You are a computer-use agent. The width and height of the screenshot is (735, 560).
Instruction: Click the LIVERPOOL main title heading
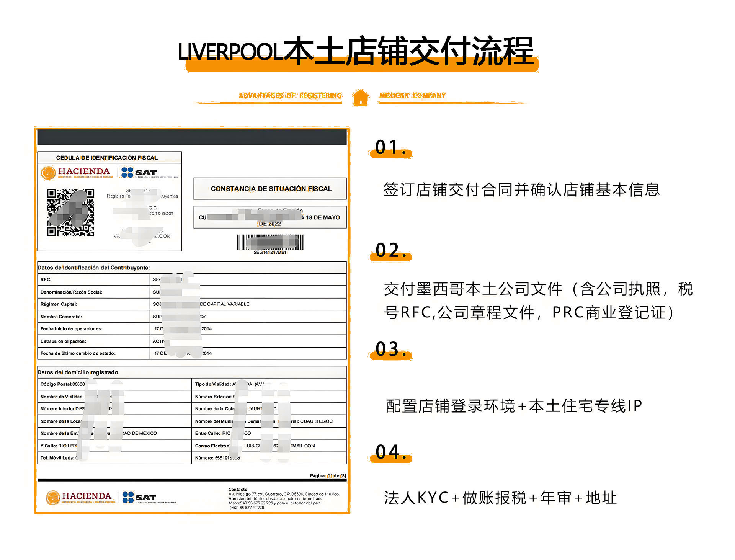pyautogui.click(x=356, y=51)
